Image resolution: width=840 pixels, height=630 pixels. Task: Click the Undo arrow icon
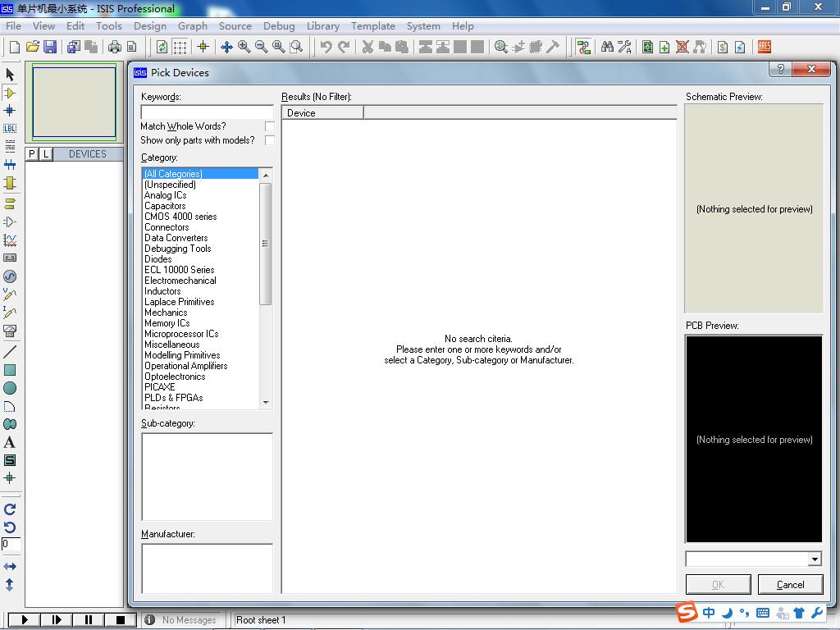click(x=326, y=47)
